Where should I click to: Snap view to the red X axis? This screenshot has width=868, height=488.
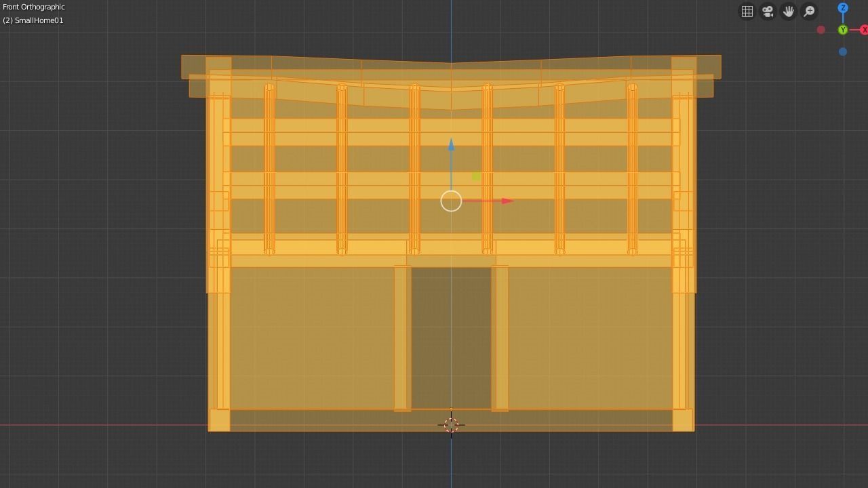click(x=864, y=30)
